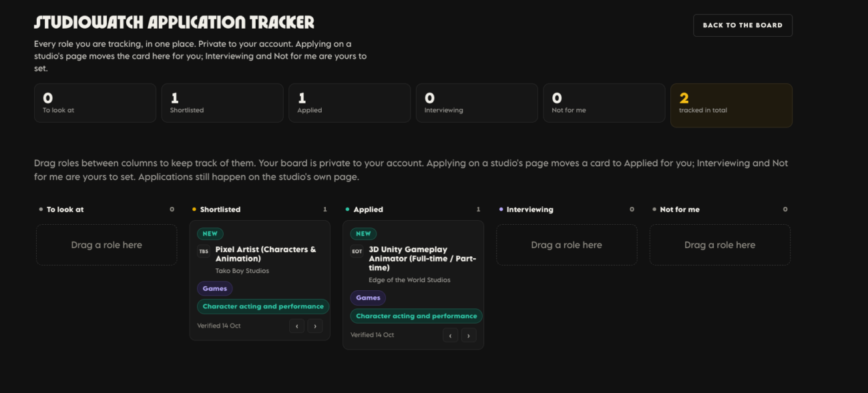Open the Pixel Artist (Characters & Animation) role
This screenshot has width=868, height=393.
click(266, 254)
